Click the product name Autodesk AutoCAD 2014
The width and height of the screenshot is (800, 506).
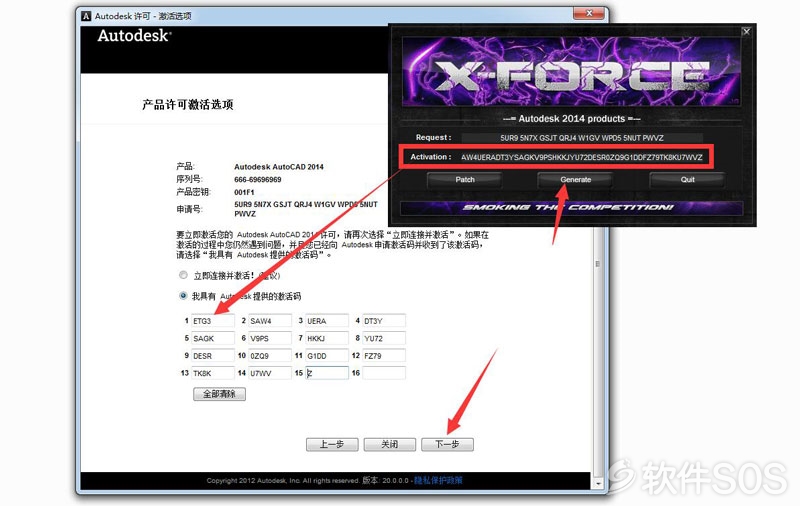pyautogui.click(x=279, y=167)
